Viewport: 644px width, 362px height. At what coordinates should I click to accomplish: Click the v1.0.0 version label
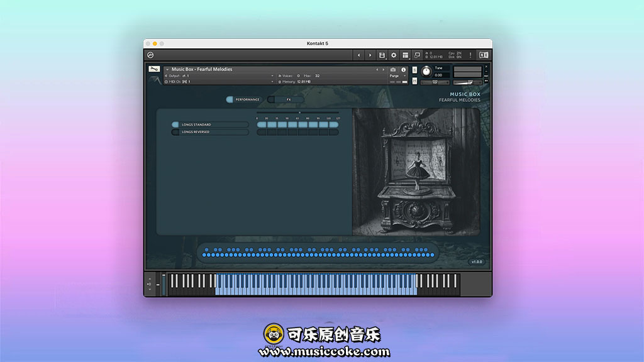point(477,262)
